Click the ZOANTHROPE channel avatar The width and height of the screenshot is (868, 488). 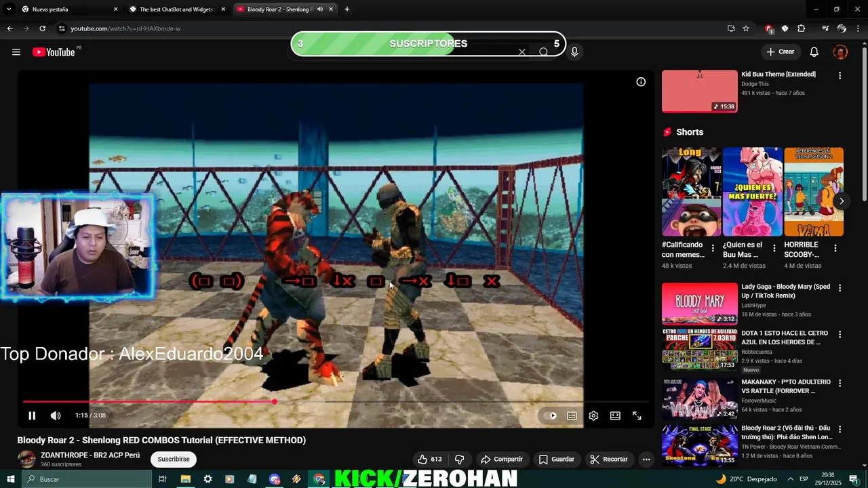[26, 459]
